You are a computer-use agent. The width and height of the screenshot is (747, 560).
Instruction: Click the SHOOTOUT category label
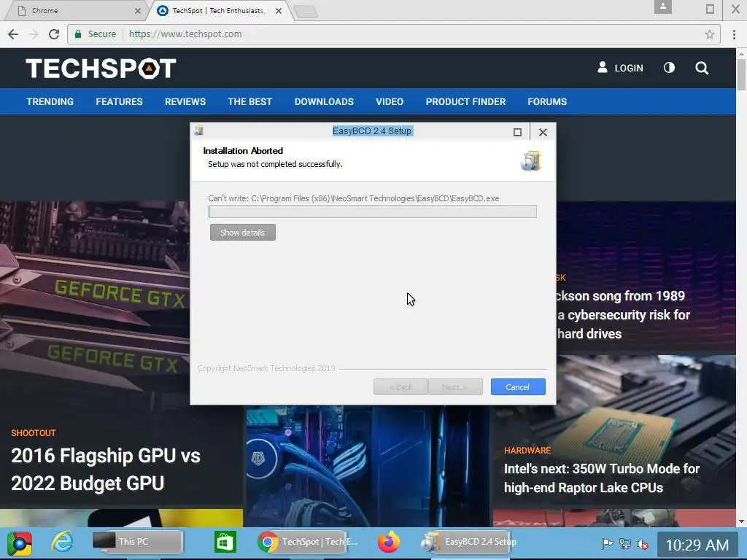(x=34, y=433)
